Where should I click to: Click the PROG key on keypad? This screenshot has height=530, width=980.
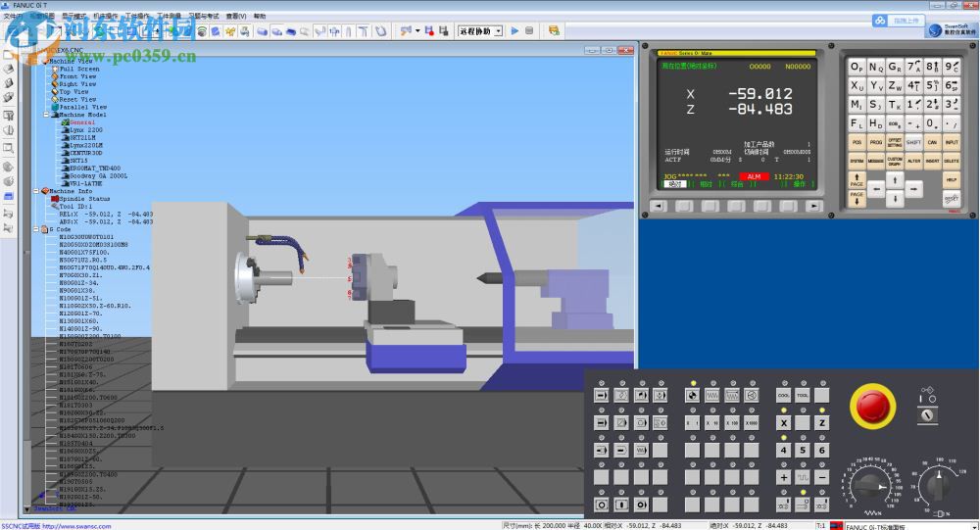(x=875, y=142)
